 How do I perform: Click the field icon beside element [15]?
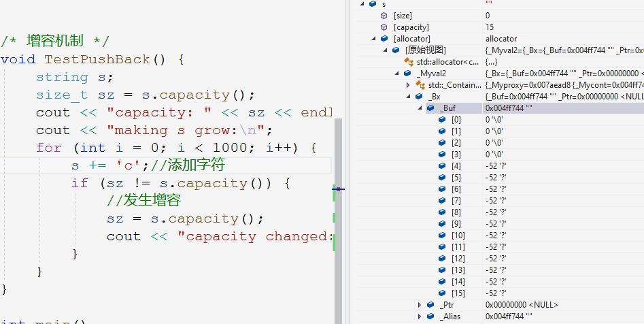441,293
